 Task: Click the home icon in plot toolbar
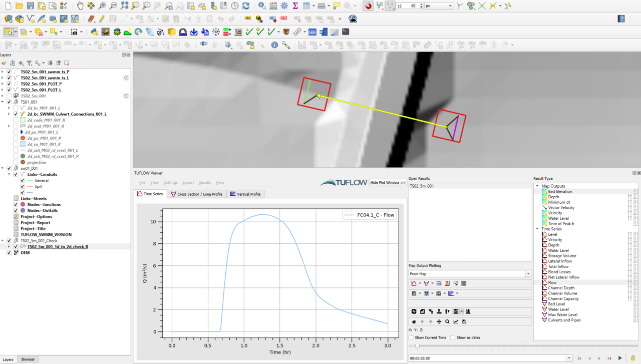414,321
